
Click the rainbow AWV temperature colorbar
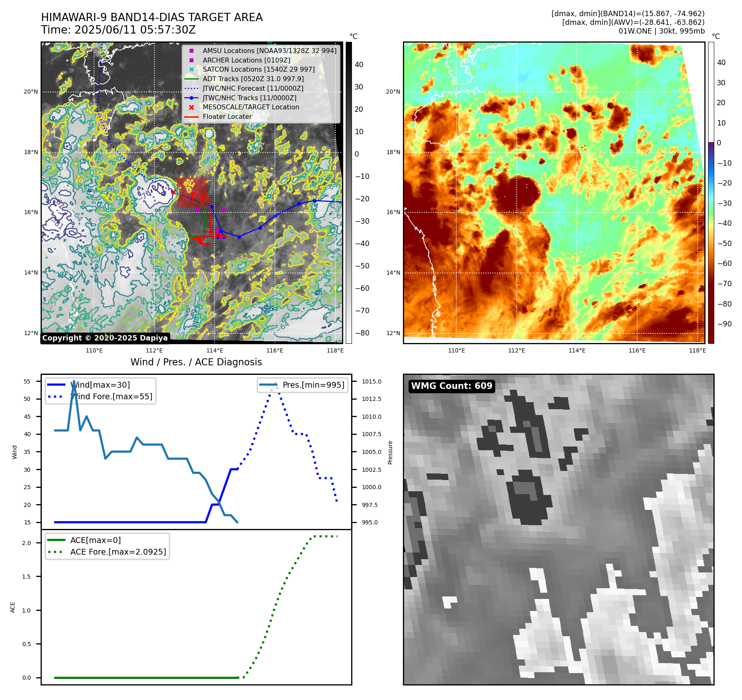[x=711, y=193]
